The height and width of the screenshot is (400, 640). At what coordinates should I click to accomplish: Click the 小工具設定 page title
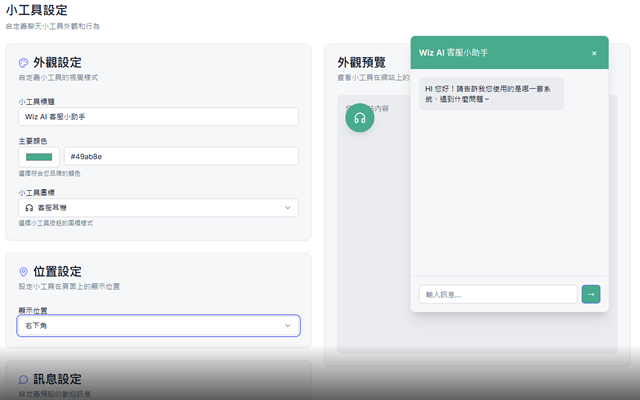37,10
